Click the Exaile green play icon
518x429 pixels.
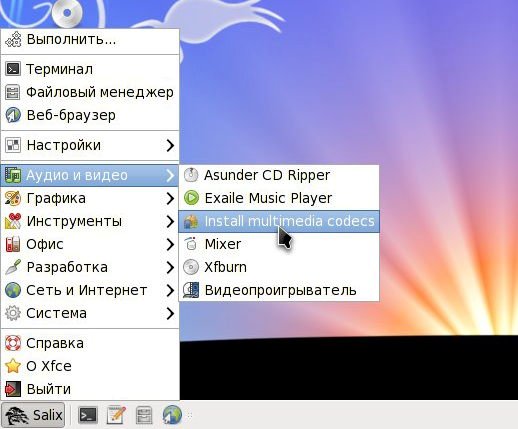(x=191, y=198)
